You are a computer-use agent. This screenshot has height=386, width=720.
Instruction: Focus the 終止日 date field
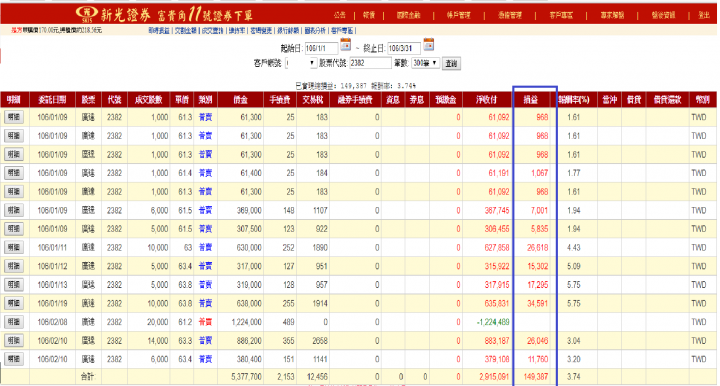coord(404,48)
